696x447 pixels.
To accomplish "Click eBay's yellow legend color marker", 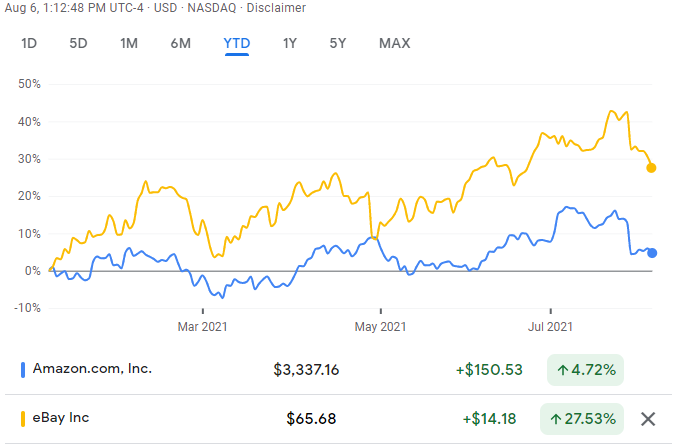I will [x=23, y=418].
